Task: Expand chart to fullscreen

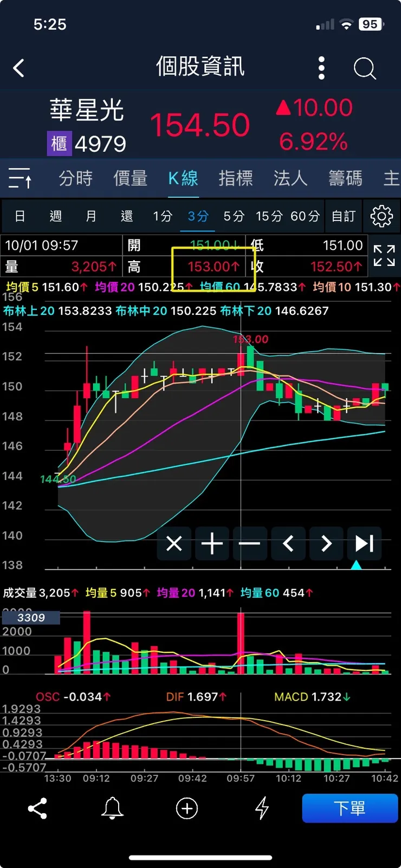Action: click(x=384, y=255)
